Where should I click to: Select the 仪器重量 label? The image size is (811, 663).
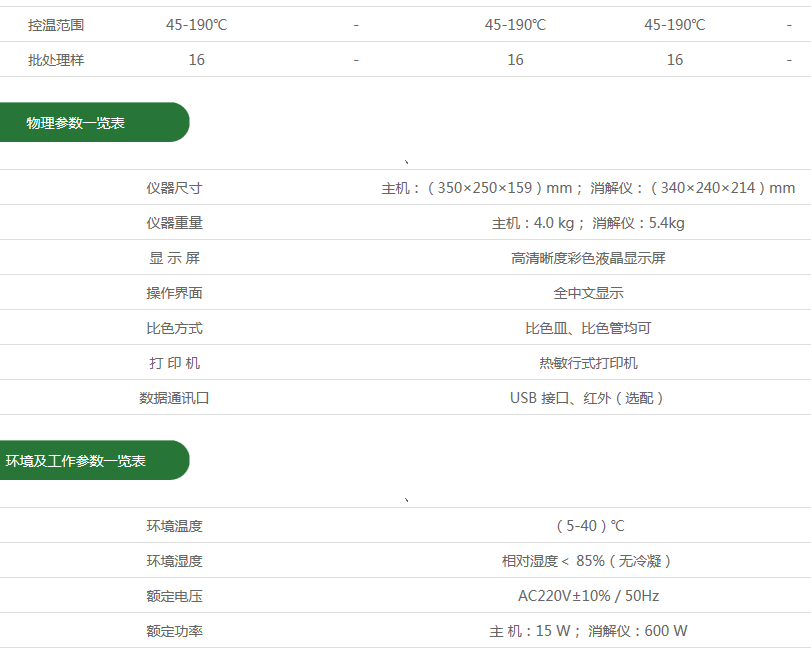(174, 223)
